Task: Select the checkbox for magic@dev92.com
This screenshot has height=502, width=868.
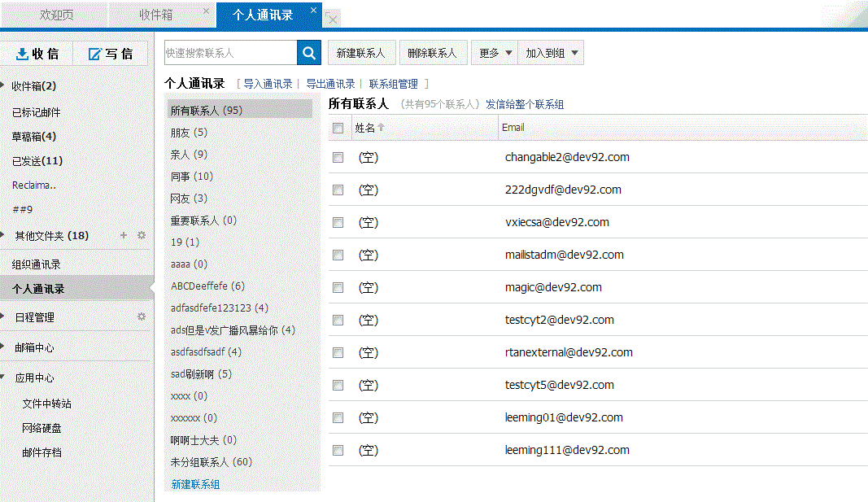Action: pyautogui.click(x=338, y=288)
